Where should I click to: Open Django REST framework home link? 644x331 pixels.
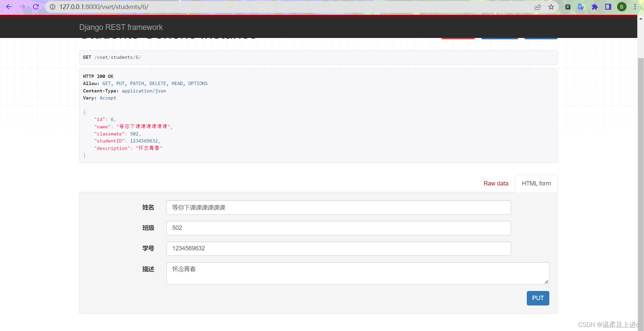click(x=121, y=27)
